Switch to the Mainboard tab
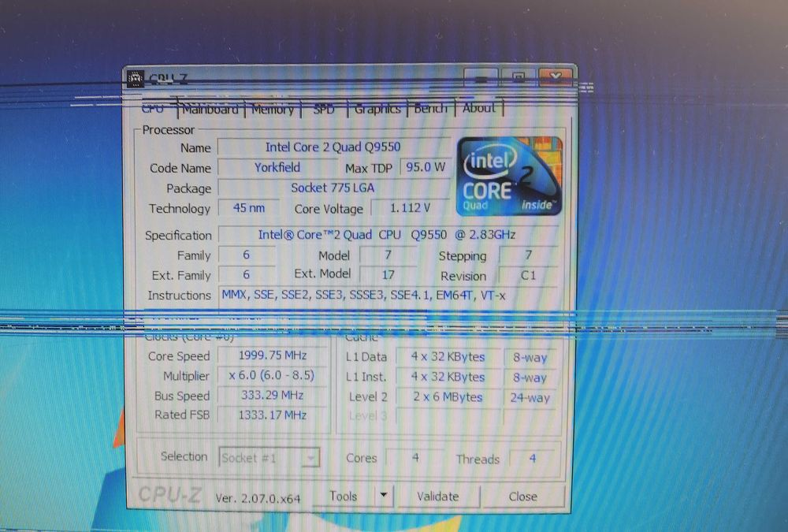The height and width of the screenshot is (532, 788). [210, 109]
